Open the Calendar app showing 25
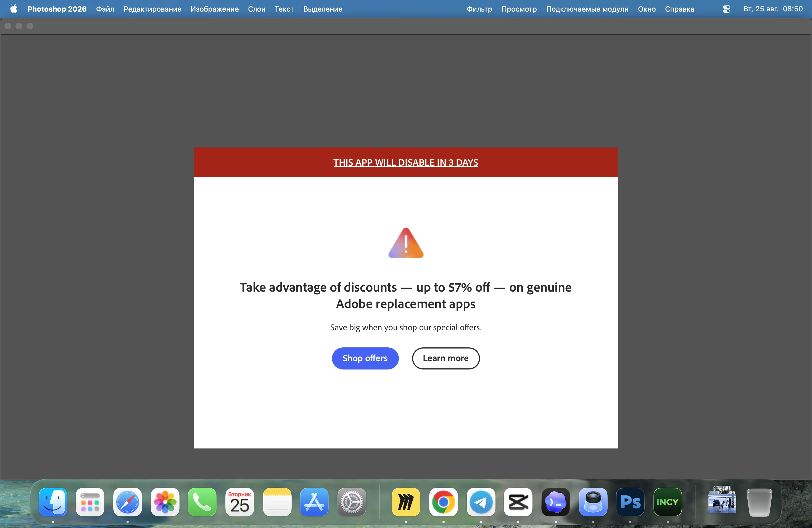Viewport: 812px width, 528px height. (x=239, y=502)
